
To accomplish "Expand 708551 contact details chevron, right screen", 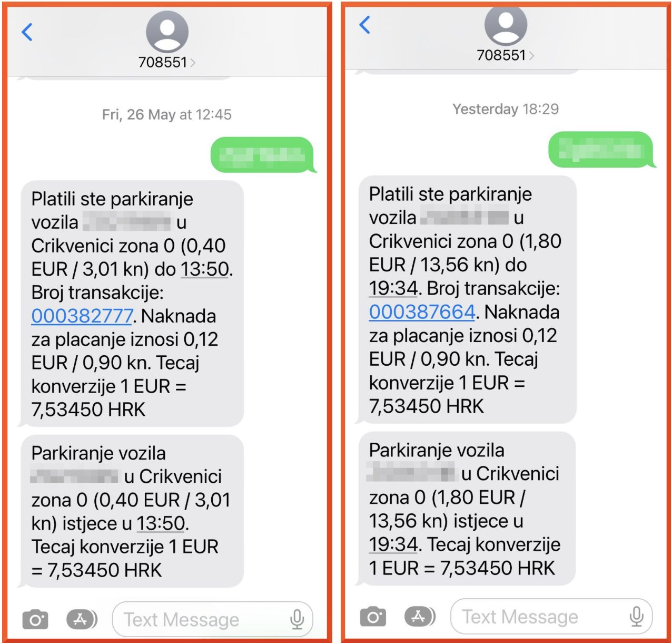I will tap(531, 55).
